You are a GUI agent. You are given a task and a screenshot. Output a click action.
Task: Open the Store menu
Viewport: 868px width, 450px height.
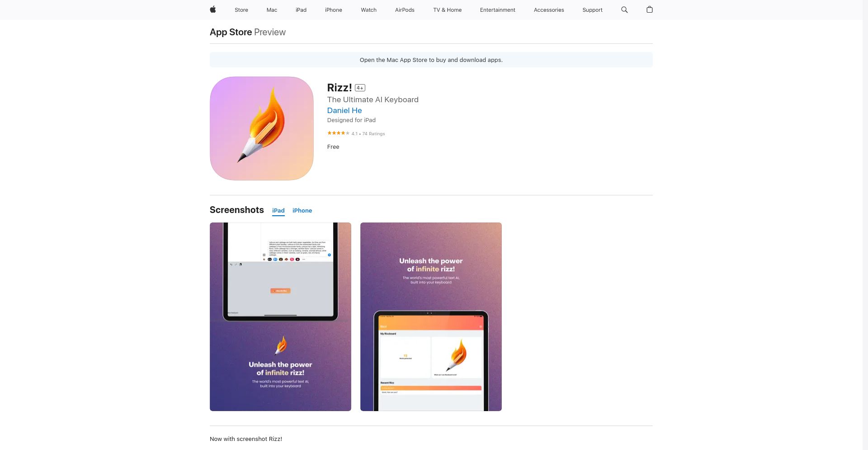click(x=241, y=10)
